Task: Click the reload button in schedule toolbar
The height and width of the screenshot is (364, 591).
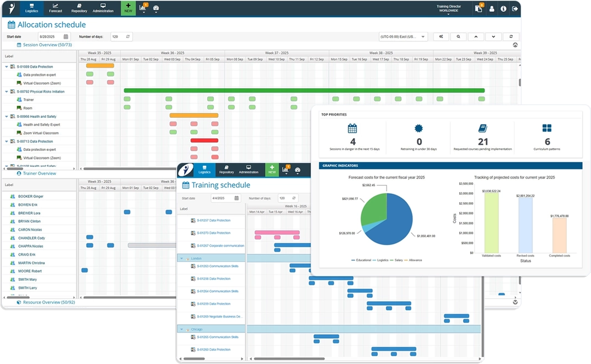Action: pos(511,36)
